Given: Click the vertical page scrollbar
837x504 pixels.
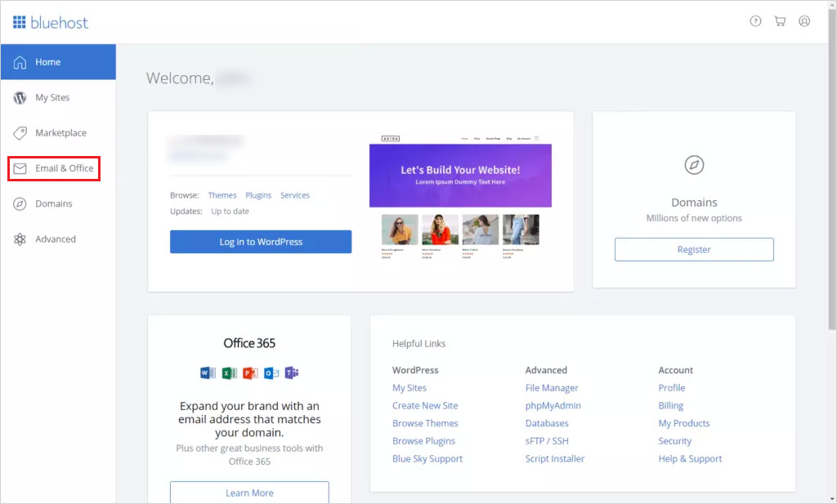Looking at the screenshot, I should point(831,188).
